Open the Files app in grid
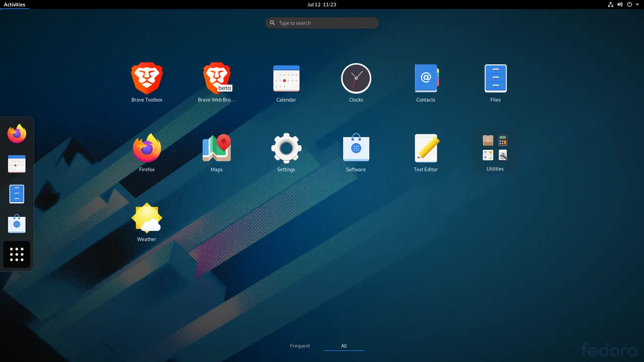This screenshot has height=362, width=644. tap(496, 78)
